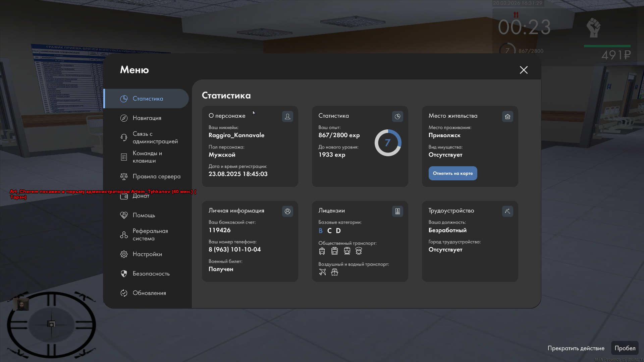Click the radar minimap in corner
This screenshot has width=644, height=362.
51,324
